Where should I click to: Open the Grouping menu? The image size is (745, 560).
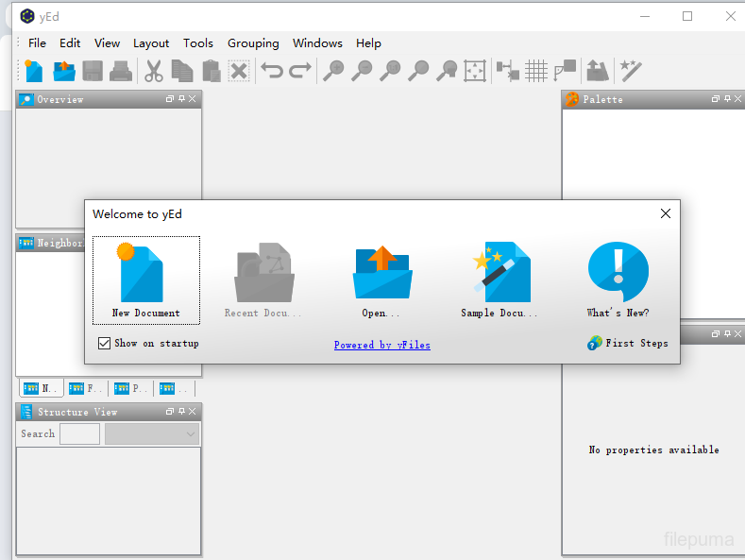(x=253, y=43)
